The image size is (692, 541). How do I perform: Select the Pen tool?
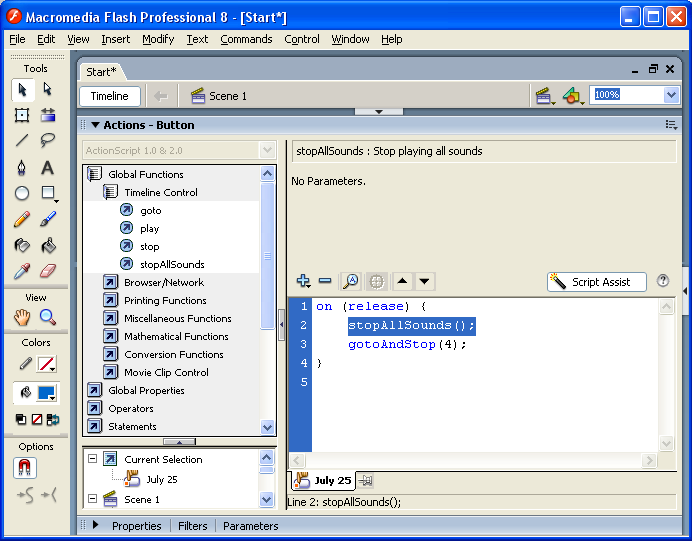[22, 167]
